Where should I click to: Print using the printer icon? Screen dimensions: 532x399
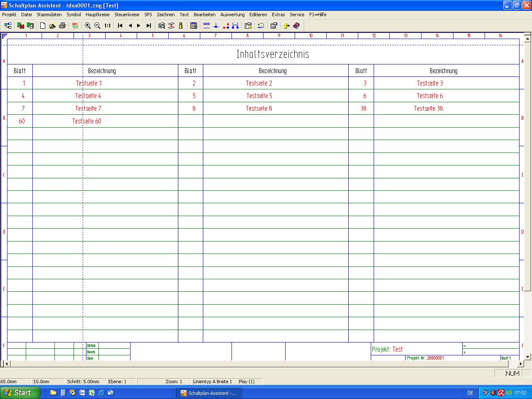click(x=62, y=26)
